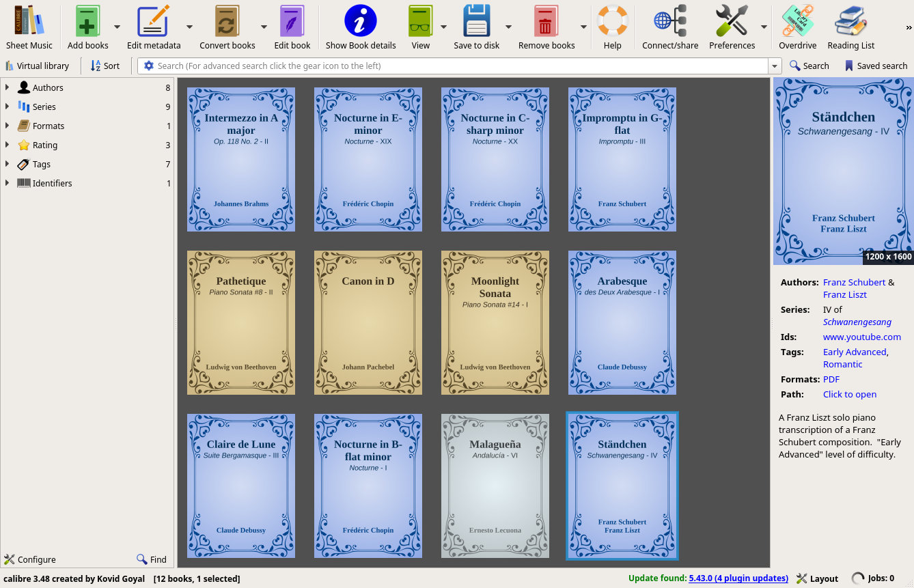Click the Romantic tag link
The width and height of the screenshot is (914, 588).
click(843, 364)
